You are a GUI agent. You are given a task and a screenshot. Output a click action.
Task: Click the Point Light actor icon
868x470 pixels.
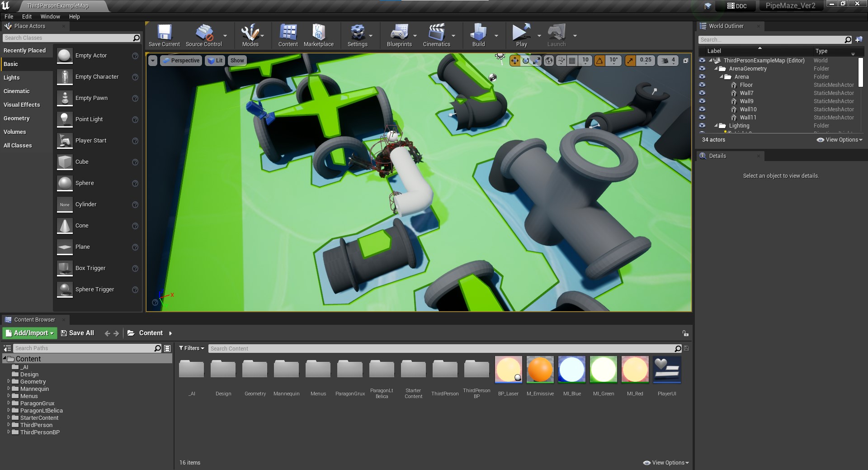click(65, 119)
